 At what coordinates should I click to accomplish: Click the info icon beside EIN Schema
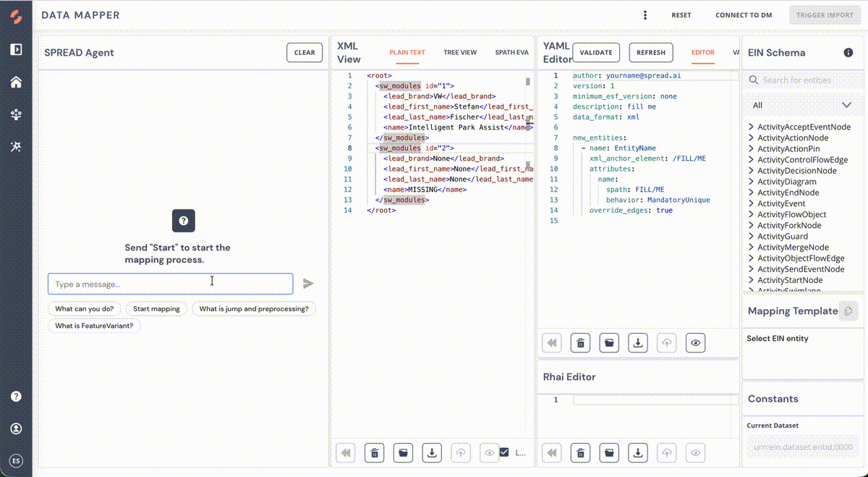[x=848, y=53]
